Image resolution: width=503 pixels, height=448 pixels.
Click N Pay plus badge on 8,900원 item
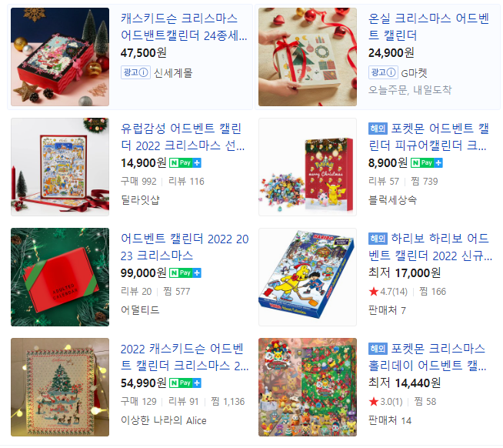[426, 163]
